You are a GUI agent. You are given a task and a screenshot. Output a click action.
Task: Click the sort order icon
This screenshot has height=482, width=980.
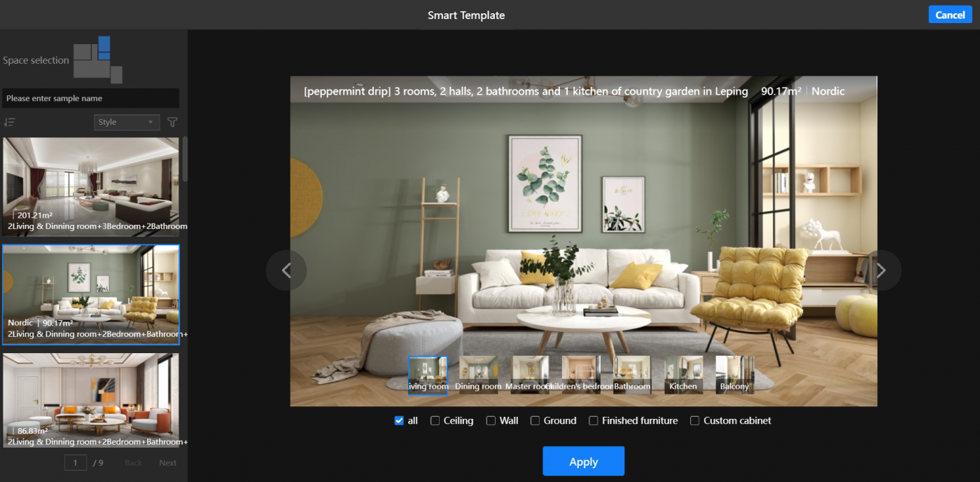(10, 123)
